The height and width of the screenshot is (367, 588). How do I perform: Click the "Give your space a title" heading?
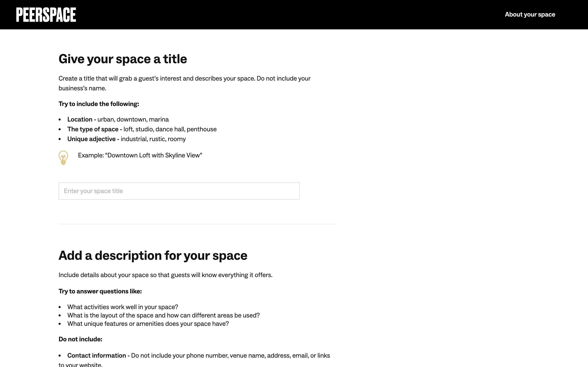[x=123, y=59]
